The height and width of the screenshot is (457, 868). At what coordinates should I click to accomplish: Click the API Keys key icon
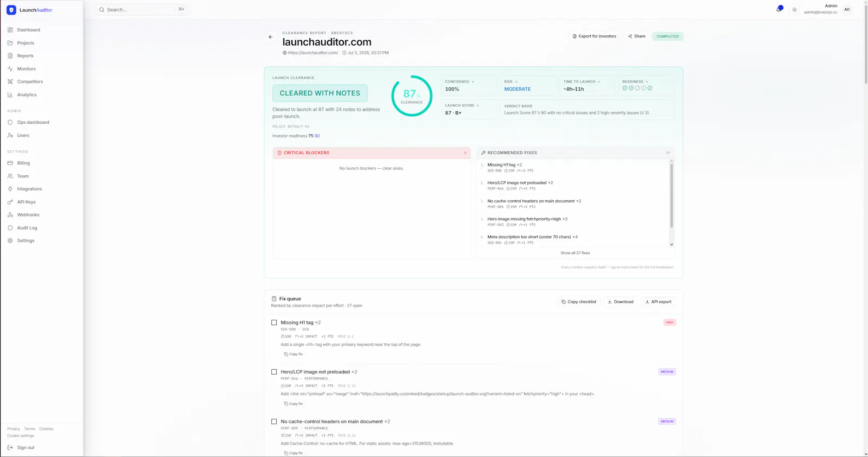(x=10, y=202)
